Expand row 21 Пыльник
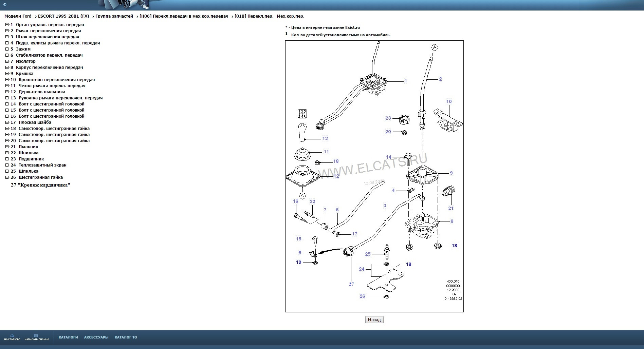644x349 pixels. point(7,147)
